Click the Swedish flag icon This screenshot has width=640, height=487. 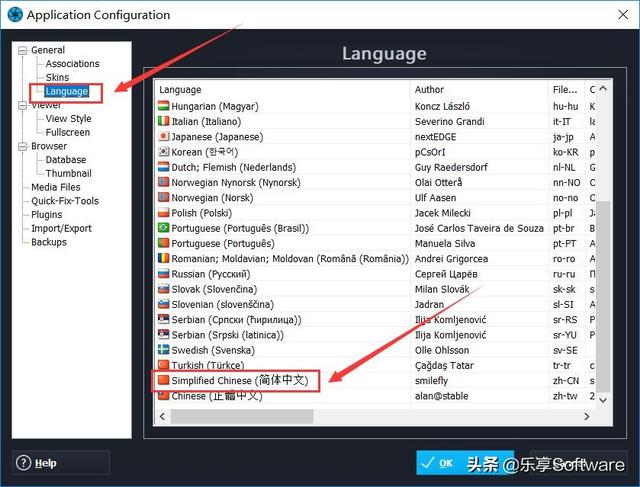click(163, 350)
